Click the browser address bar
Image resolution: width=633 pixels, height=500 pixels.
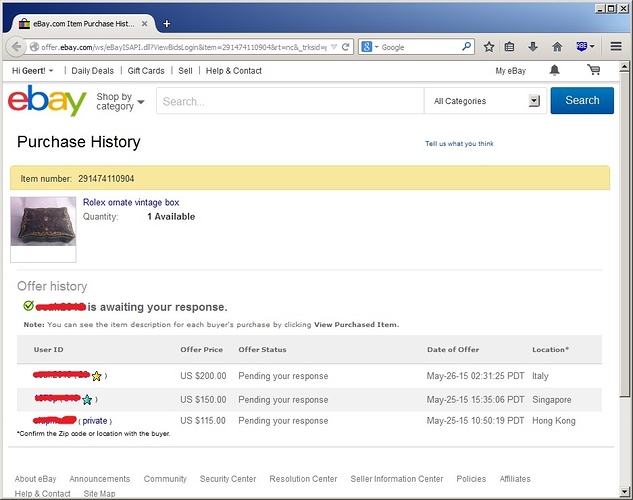point(184,47)
